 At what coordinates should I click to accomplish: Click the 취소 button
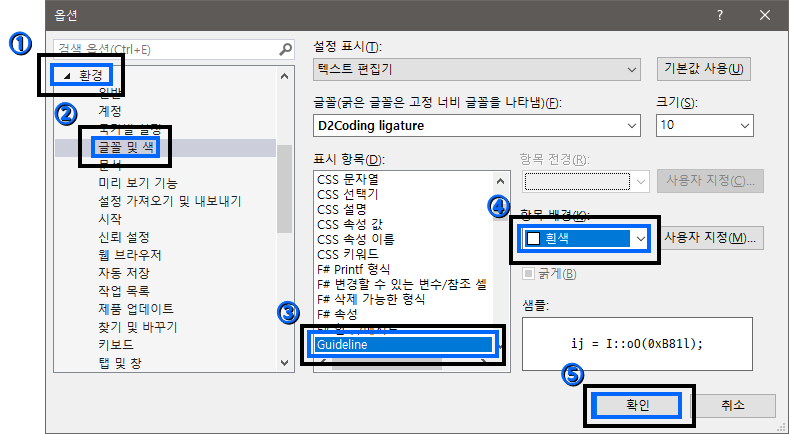coord(733,405)
